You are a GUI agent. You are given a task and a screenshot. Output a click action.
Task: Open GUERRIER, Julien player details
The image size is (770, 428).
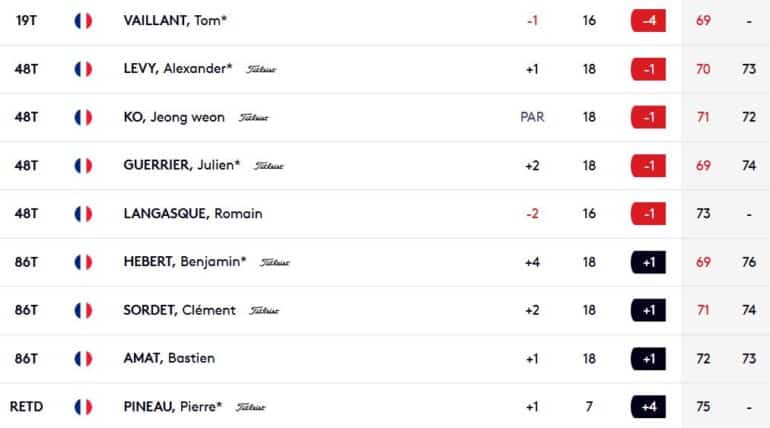point(182,165)
